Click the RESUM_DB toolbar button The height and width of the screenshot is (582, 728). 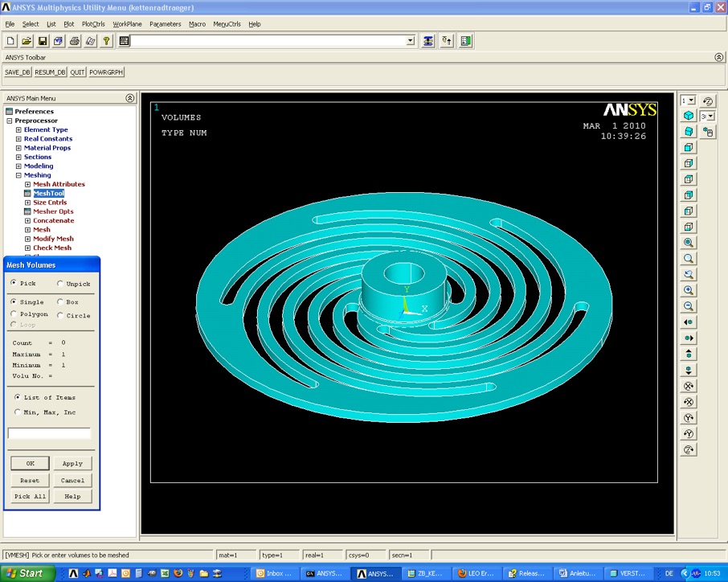(x=50, y=72)
